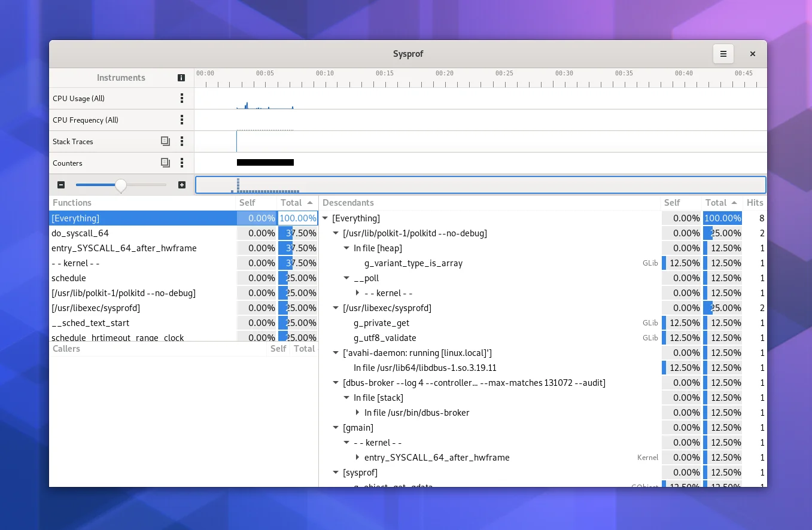
Task: Select do_syscall_64 in Functions list
Action: [x=80, y=233]
